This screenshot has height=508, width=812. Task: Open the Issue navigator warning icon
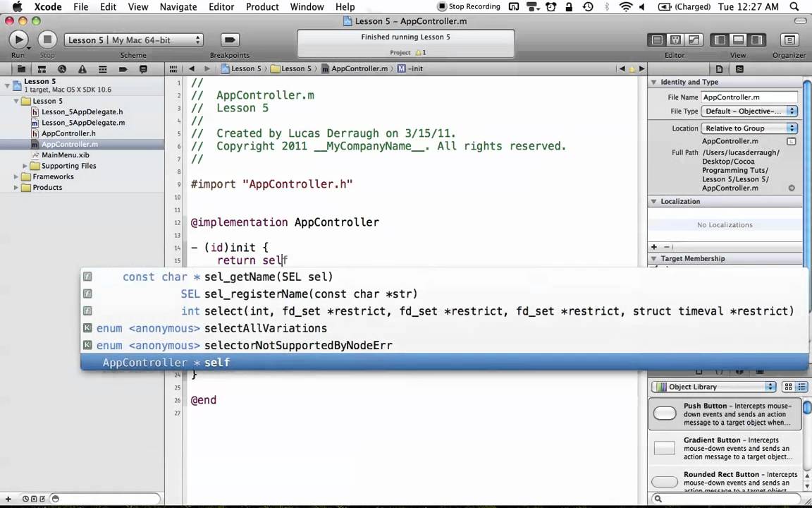click(x=82, y=69)
